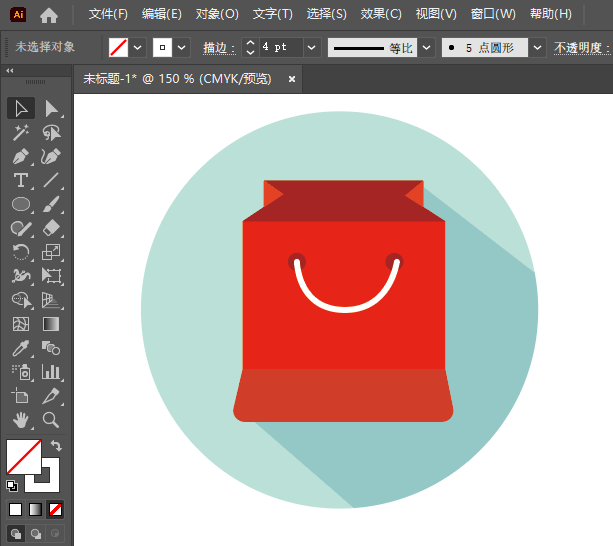Reset to default fill and stroke
613x546 pixels.
point(12,486)
